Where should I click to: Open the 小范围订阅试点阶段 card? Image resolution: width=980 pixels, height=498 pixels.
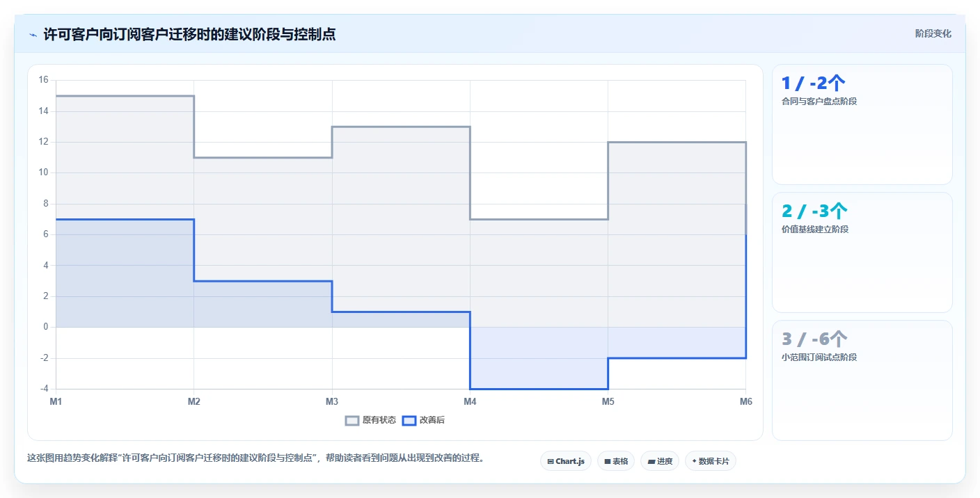(862, 380)
